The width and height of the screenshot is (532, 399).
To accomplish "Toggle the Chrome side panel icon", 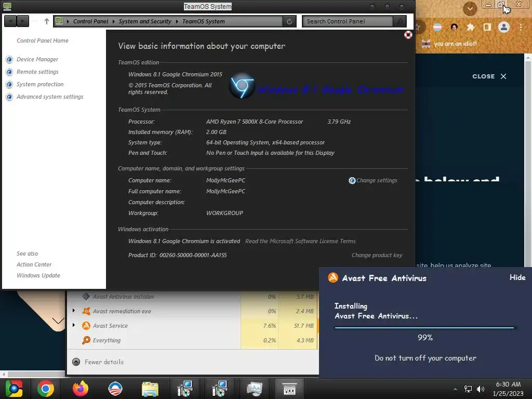I will 487,27.
